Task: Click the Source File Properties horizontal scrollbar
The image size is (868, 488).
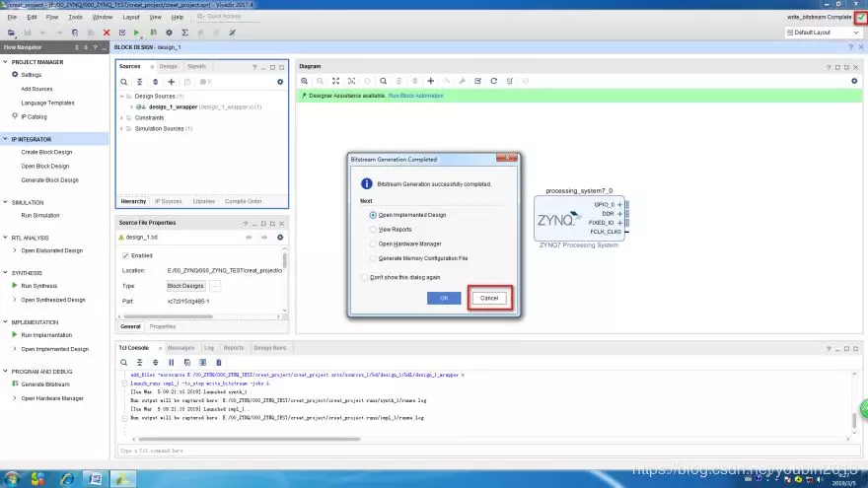Action: pyautogui.click(x=169, y=317)
